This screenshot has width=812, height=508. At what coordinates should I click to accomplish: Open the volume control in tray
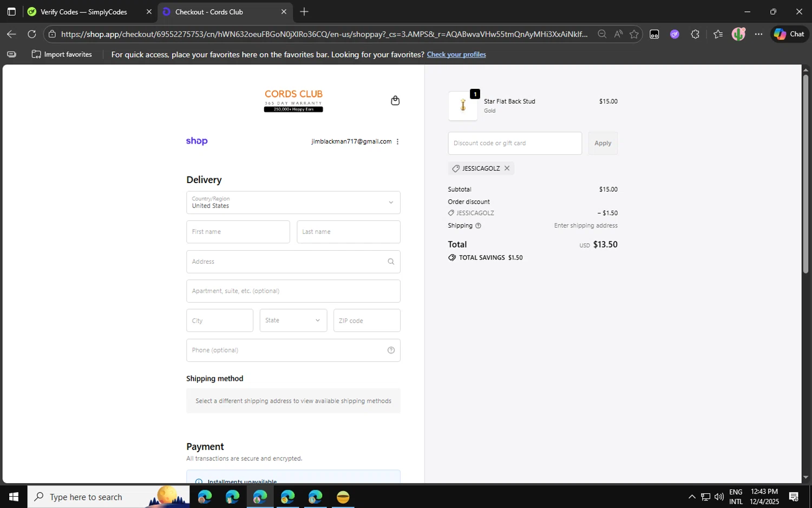[719, 497]
